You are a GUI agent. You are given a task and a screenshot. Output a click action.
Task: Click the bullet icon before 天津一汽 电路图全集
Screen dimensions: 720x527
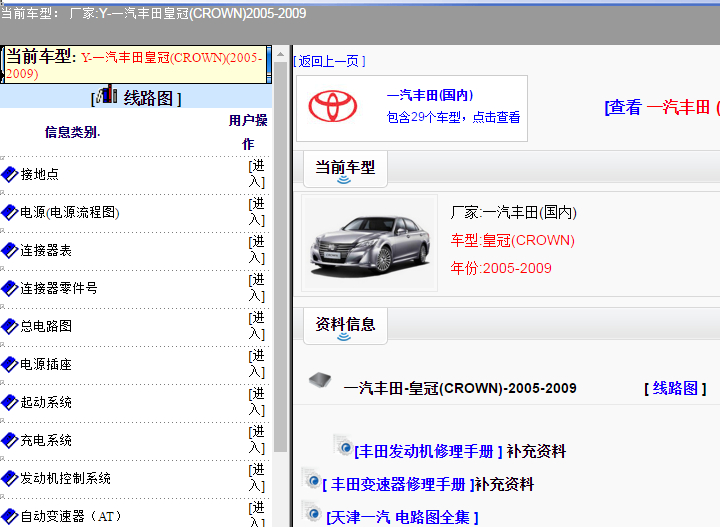[311, 512]
